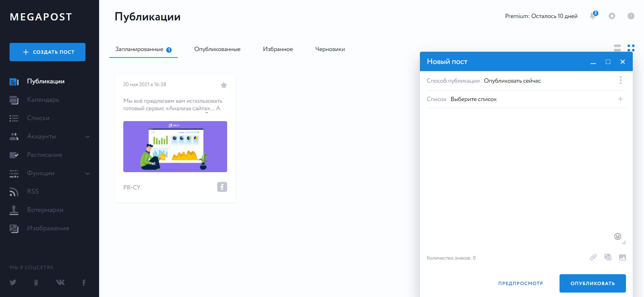Switch to the Избранное tab
Image resolution: width=644 pixels, height=297 pixels.
(x=278, y=49)
